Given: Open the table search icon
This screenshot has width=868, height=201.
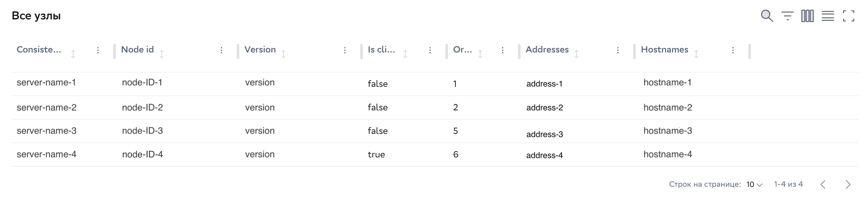Looking at the screenshot, I should [767, 16].
